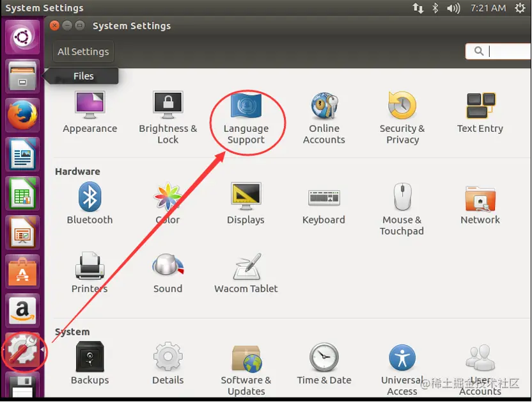Maximize the System Settings window
532x402 pixels.
(x=80, y=26)
